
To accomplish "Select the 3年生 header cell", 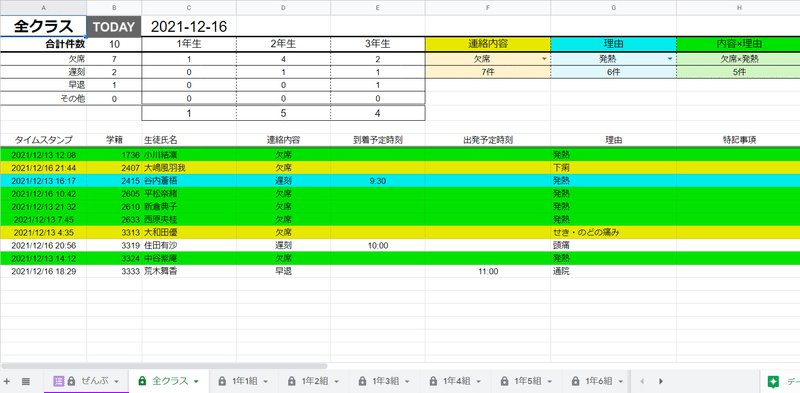I will 378,44.
